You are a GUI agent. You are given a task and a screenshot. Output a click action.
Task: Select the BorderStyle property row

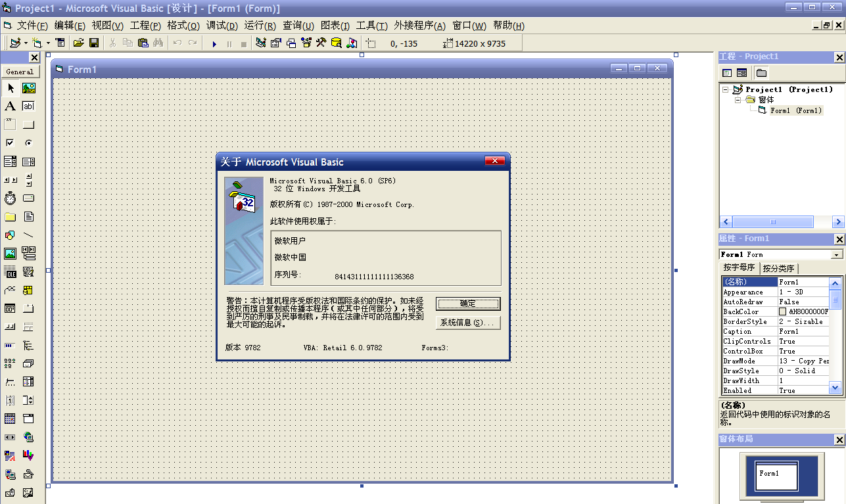(775, 321)
